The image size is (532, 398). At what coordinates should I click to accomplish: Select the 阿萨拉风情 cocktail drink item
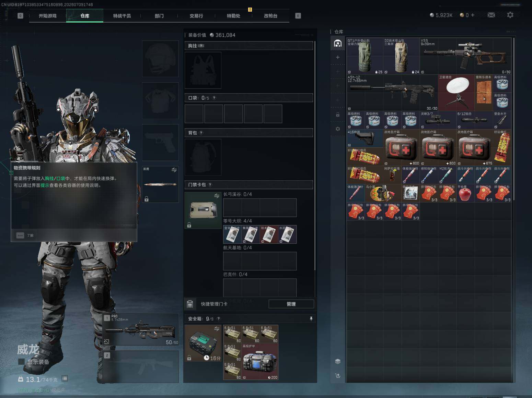(392, 175)
